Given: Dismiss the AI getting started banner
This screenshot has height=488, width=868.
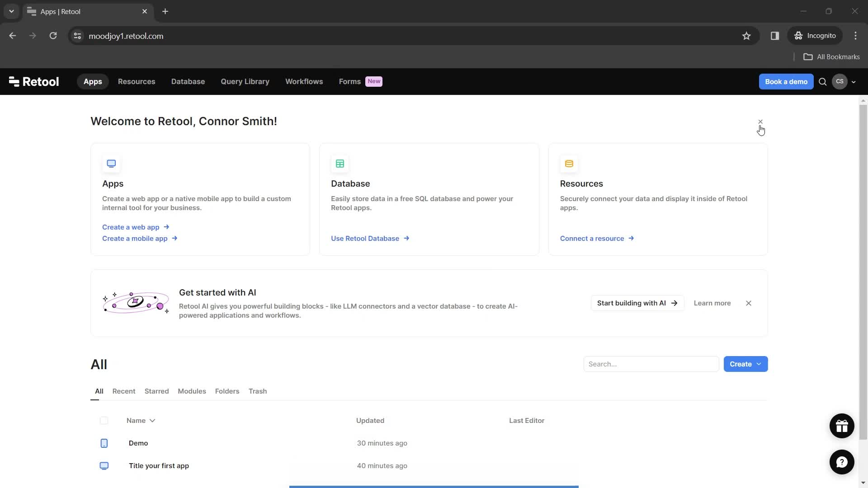Looking at the screenshot, I should tap(749, 303).
